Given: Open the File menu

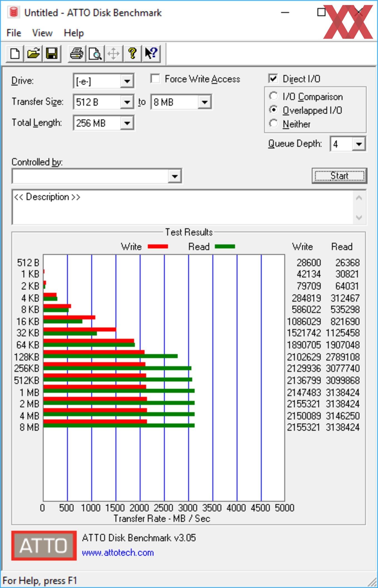Looking at the screenshot, I should [x=14, y=33].
